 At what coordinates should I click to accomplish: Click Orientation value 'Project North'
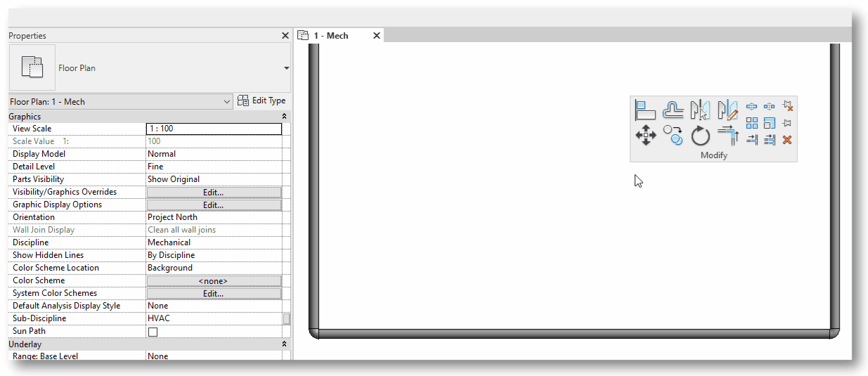(172, 217)
